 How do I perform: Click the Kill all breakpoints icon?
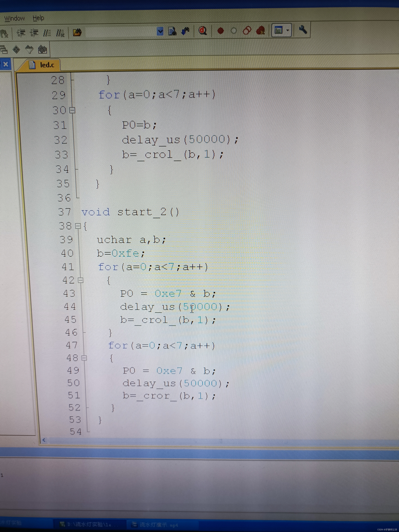(260, 30)
